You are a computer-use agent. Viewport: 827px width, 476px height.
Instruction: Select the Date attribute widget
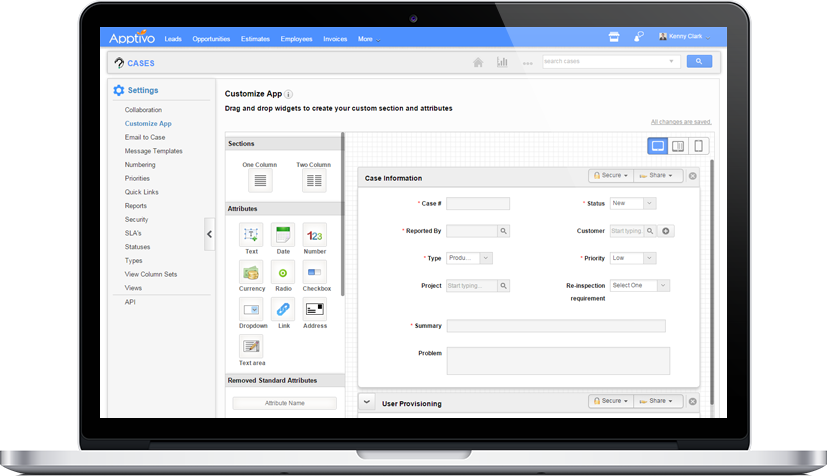[x=283, y=235]
